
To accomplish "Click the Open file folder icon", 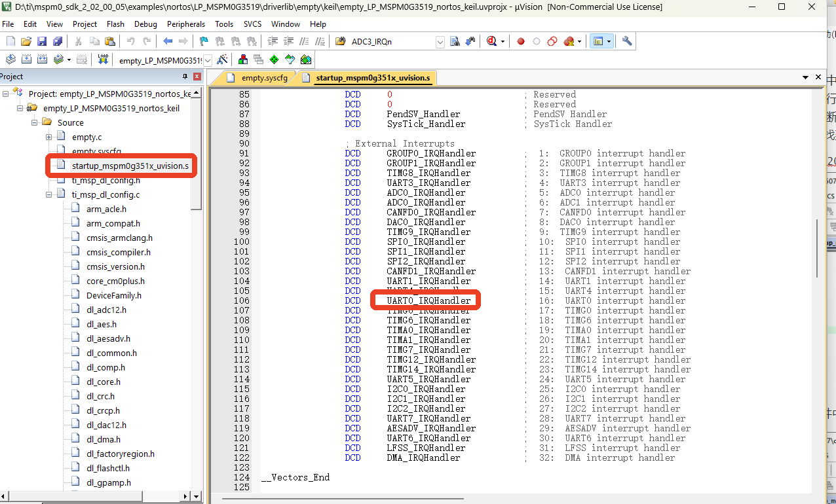I will click(x=26, y=41).
